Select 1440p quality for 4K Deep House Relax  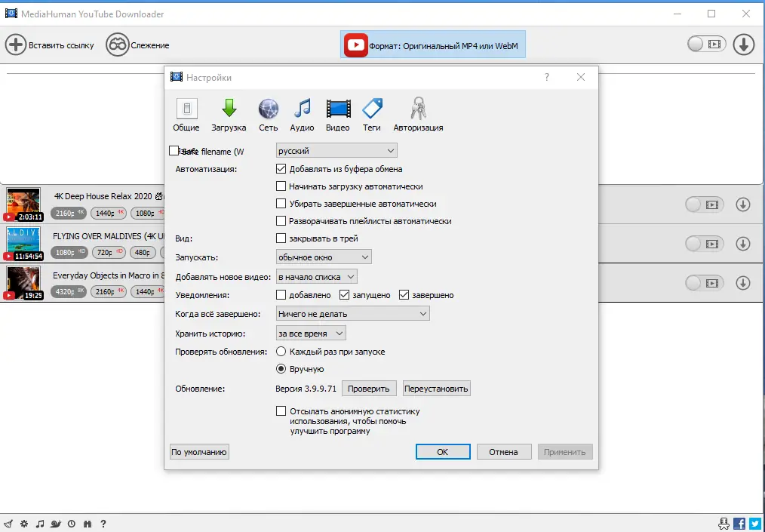coord(109,214)
